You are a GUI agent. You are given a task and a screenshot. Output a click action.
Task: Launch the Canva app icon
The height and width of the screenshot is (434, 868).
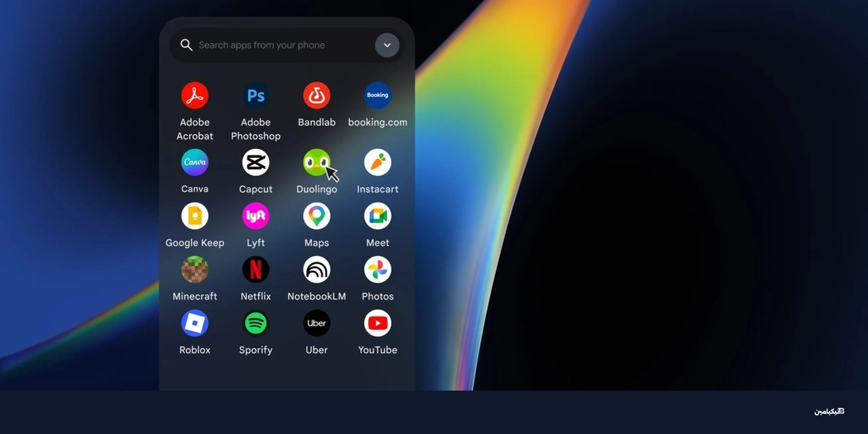point(195,162)
